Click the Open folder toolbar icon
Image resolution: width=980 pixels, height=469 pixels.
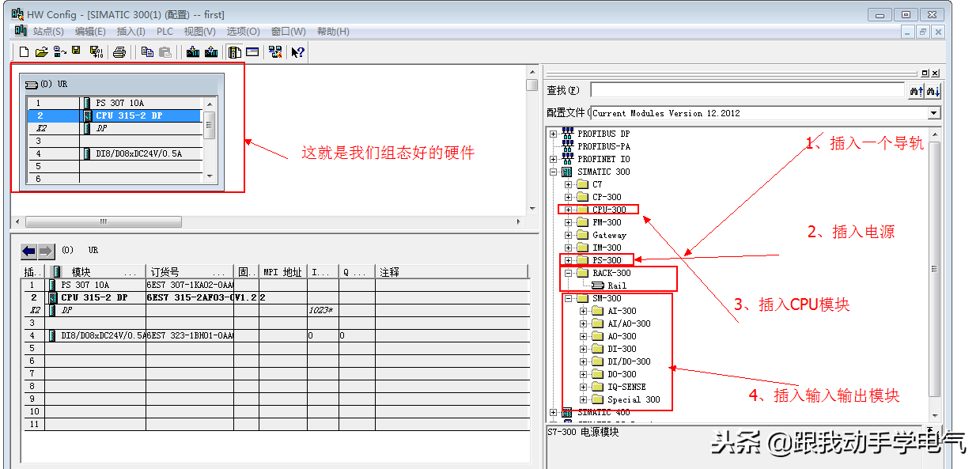click(x=41, y=52)
